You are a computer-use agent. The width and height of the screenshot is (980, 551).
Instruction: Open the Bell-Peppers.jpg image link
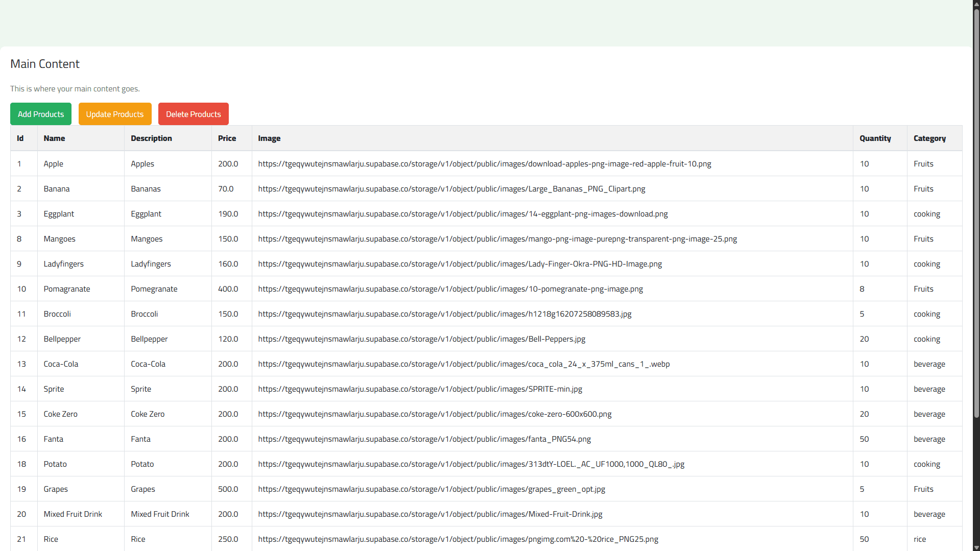(x=421, y=339)
